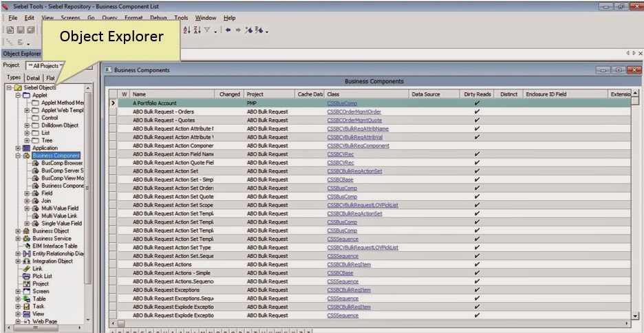Click the Save toolbar icon
This screenshot has height=333, width=644.
20,30
